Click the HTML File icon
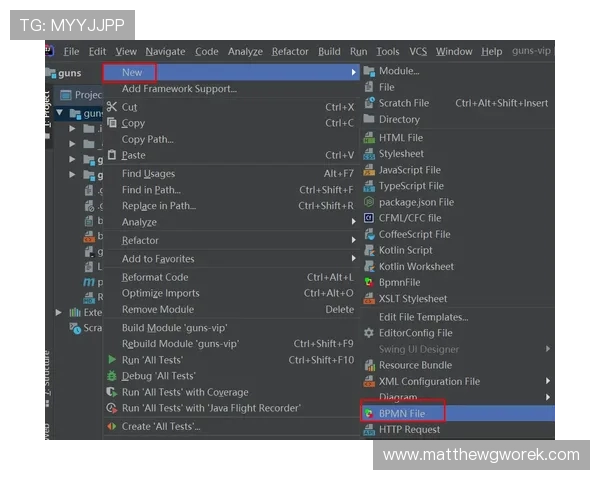Screen dimensions: 600x480 click(x=369, y=138)
